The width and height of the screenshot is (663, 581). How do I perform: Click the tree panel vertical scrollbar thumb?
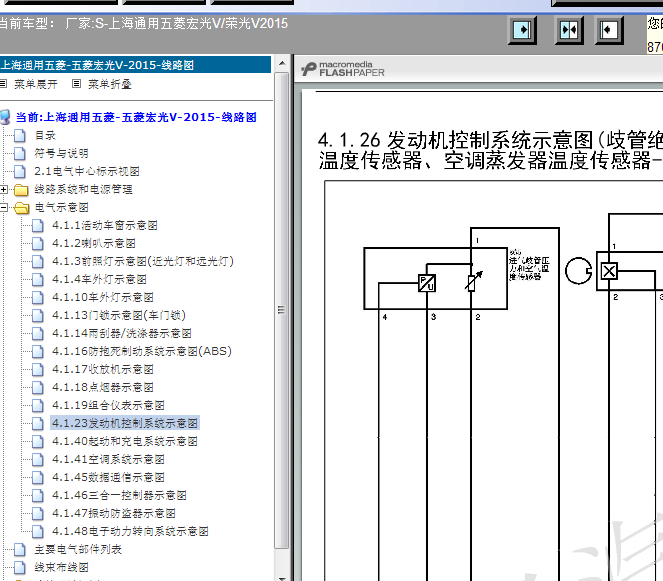282,310
